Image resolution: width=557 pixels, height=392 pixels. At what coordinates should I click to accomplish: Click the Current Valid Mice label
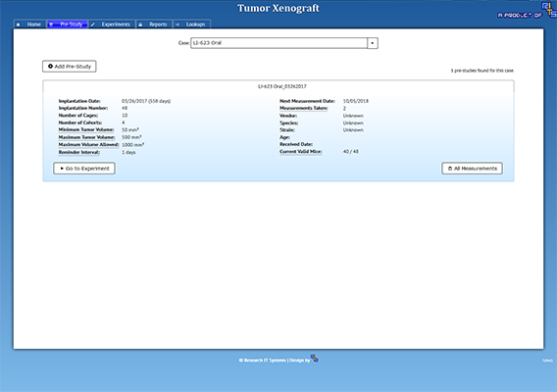(300, 152)
